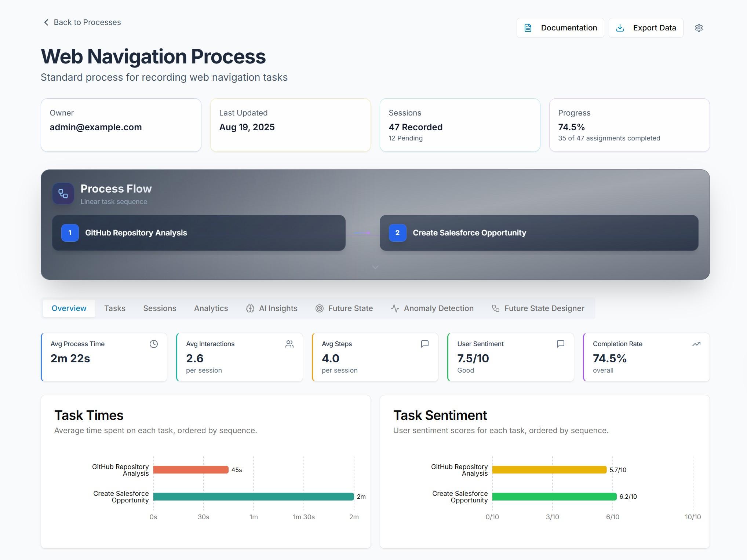Open the settings gear icon
The width and height of the screenshot is (747, 560).
pyautogui.click(x=699, y=28)
